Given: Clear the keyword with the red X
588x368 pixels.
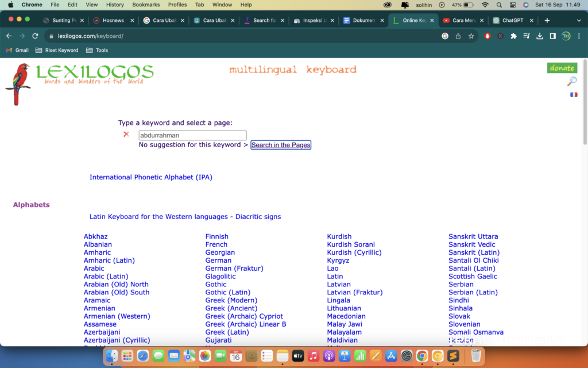Looking at the screenshot, I should [x=126, y=135].
